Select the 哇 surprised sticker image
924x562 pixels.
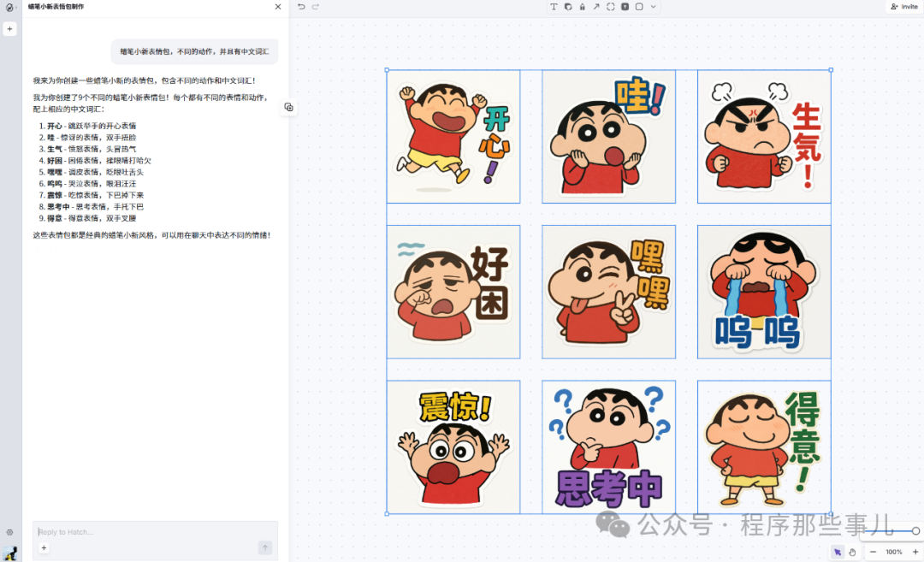click(x=609, y=137)
